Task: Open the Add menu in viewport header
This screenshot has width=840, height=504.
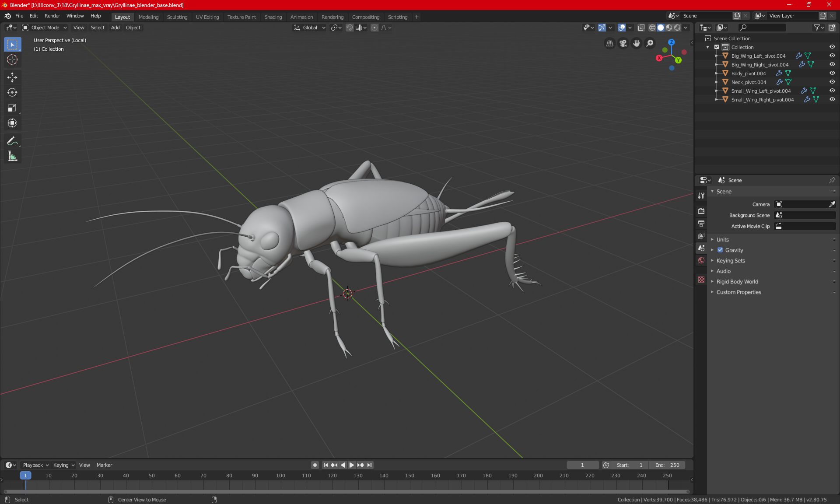Action: [x=115, y=28]
